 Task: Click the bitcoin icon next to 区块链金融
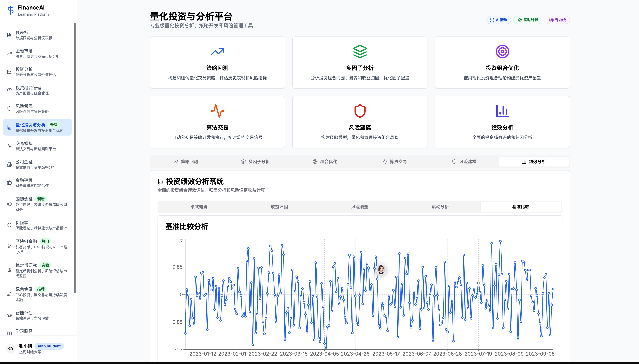(x=9, y=246)
